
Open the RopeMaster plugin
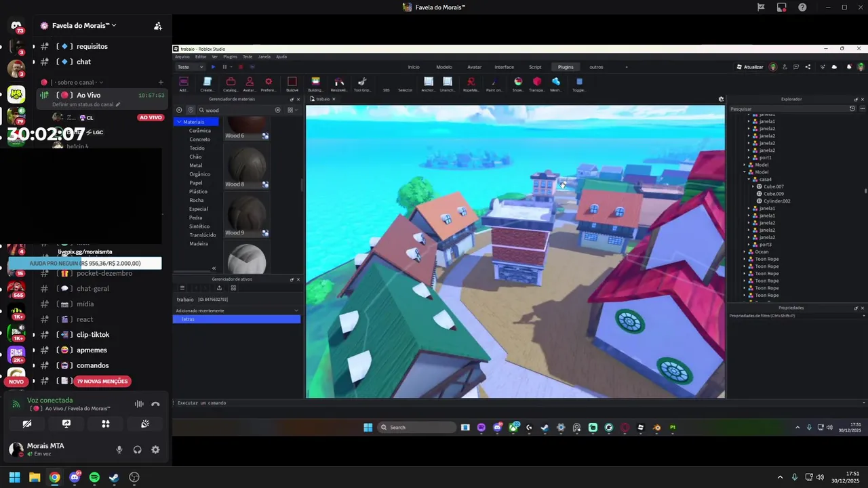tap(471, 83)
